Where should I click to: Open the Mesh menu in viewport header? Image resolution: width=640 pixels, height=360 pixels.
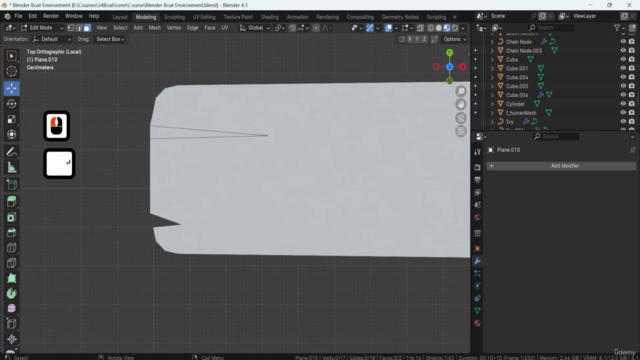point(155,28)
